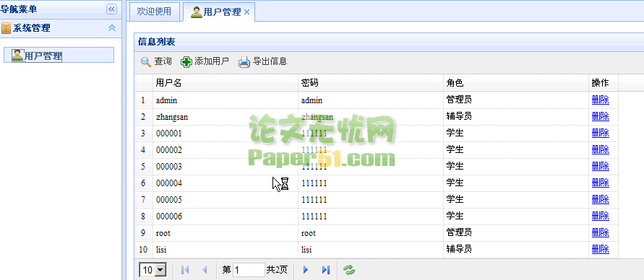Viewport: 644px width, 280px height.
Task: Open the page size 10 dropdown
Action: coord(153,270)
